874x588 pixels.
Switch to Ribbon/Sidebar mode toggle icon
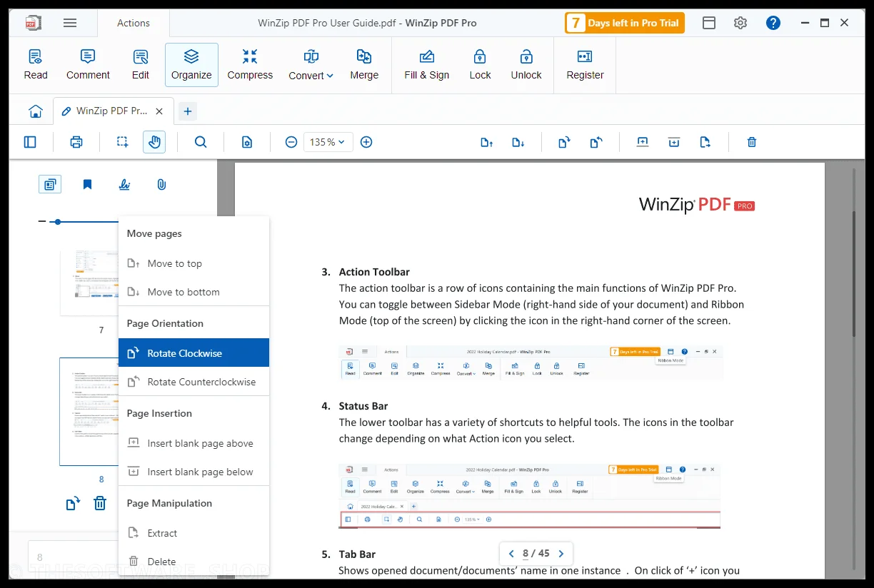(x=709, y=23)
